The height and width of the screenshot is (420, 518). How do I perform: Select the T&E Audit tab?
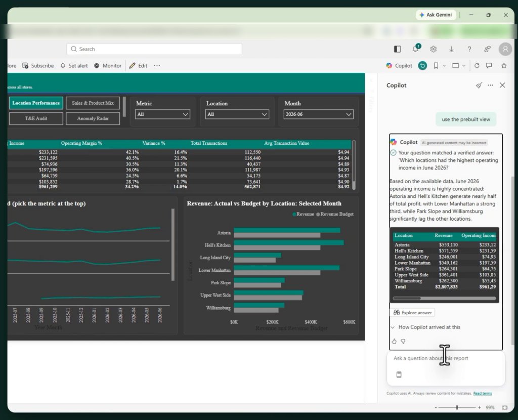(x=36, y=118)
